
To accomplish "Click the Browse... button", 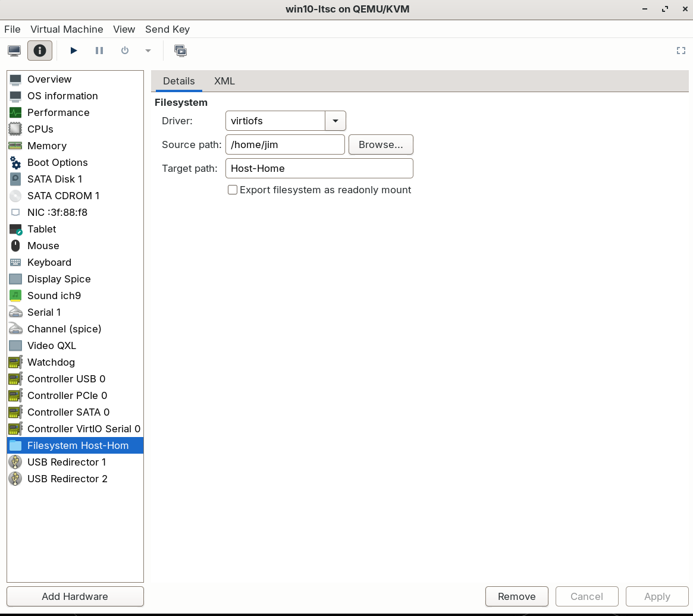I will click(381, 144).
